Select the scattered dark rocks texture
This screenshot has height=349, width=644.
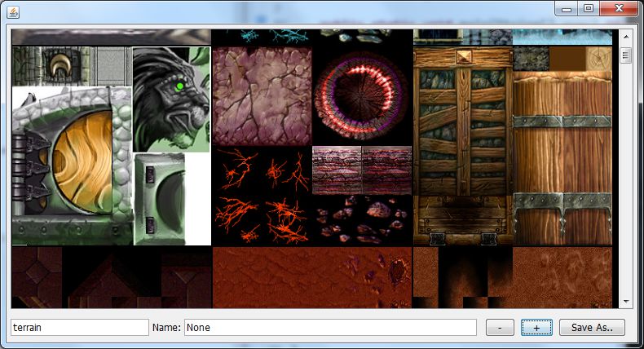[x=362, y=220]
